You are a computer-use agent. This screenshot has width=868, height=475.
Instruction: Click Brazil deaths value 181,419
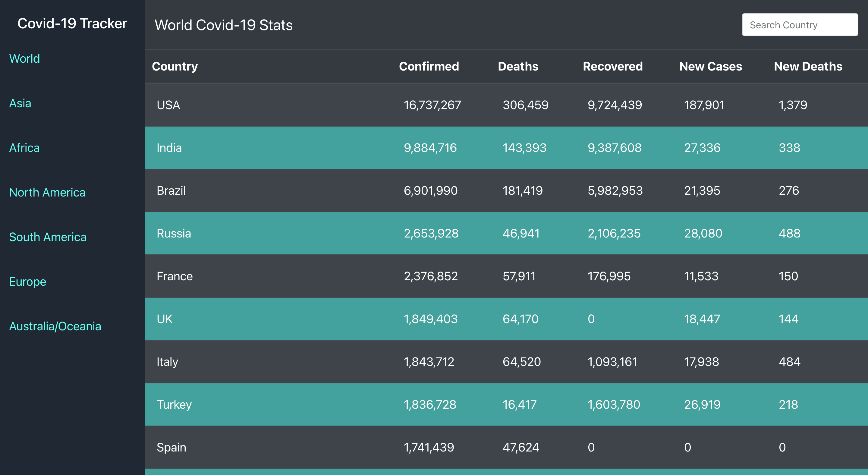tap(523, 191)
